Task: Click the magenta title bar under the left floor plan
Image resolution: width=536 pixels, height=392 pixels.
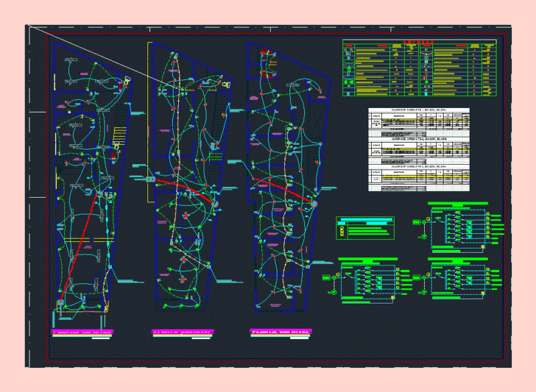Action: tap(82, 332)
